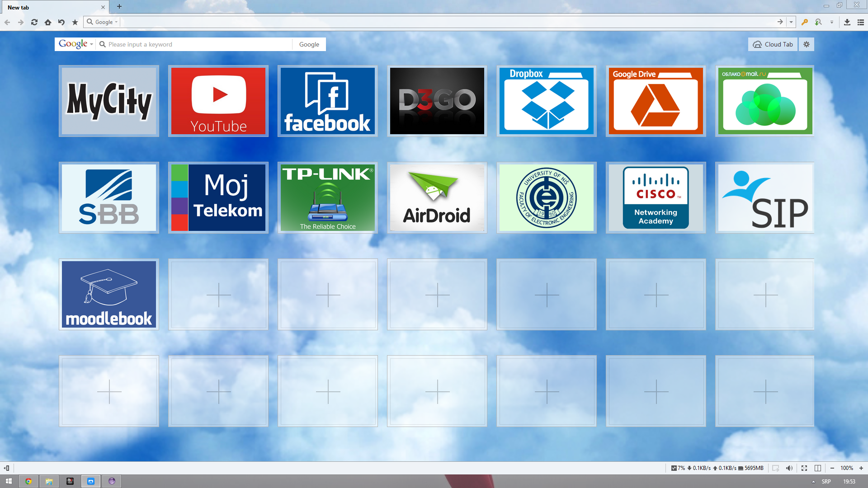Click the orange key password manager icon
Image resolution: width=868 pixels, height=488 pixels.
(x=805, y=22)
